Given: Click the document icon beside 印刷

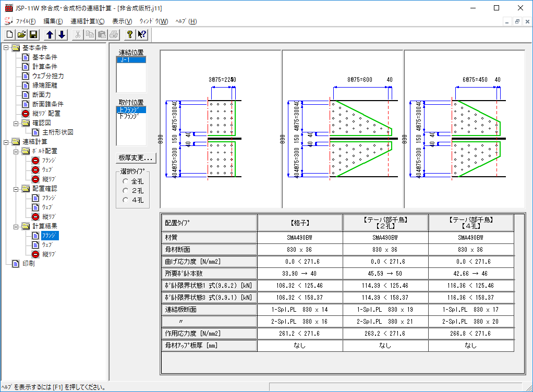Looking at the screenshot, I should [15, 263].
